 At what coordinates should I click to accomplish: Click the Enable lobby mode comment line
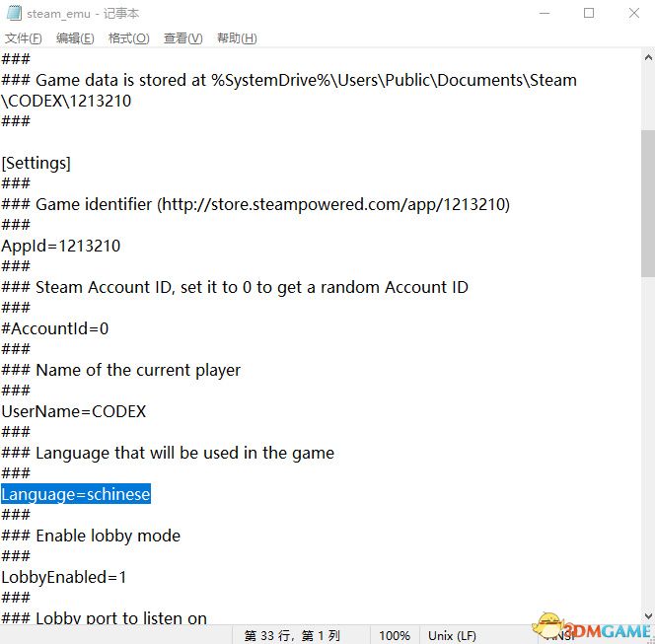point(91,536)
